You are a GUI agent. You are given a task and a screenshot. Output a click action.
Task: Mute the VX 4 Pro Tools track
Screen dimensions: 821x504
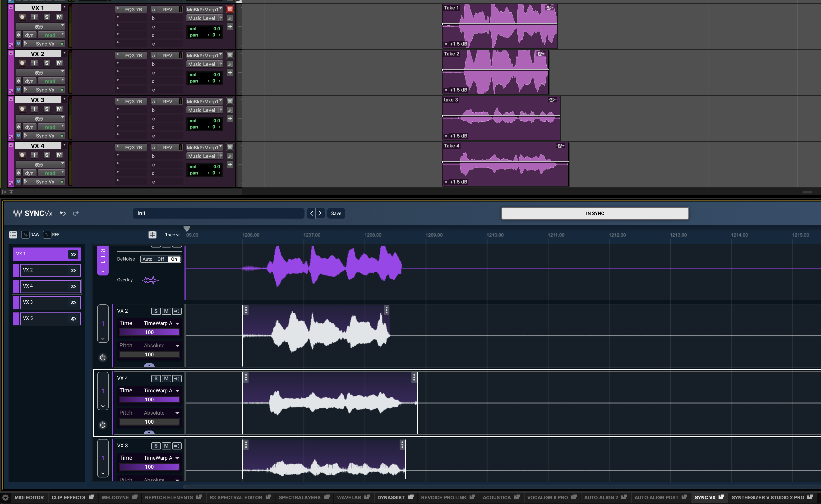pyautogui.click(x=59, y=155)
